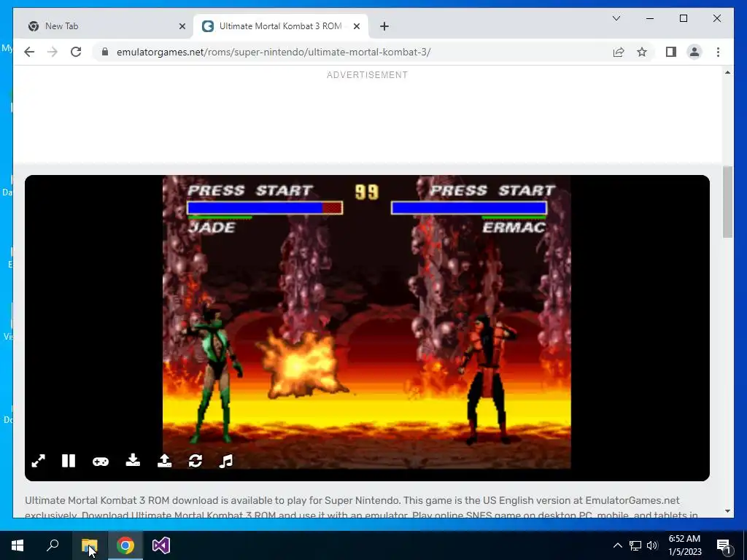Bookmark this tab with the star

pyautogui.click(x=642, y=52)
